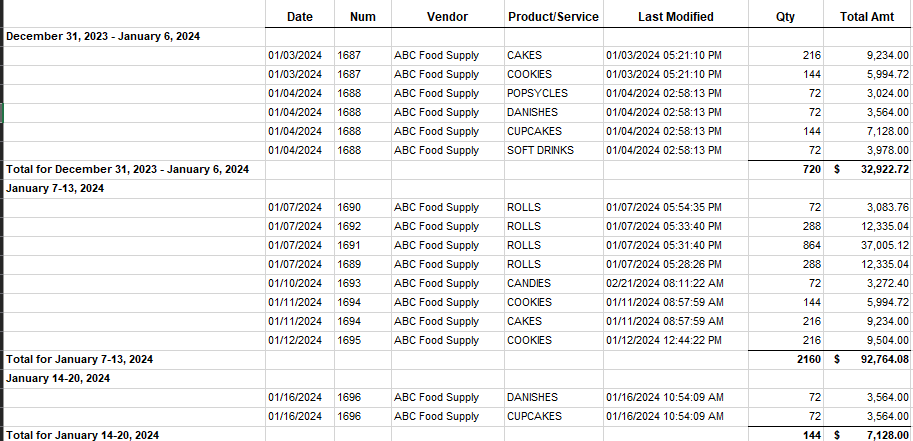Screen dimensions: 913x441
Task: Click the Total Amt column header
Action: coord(868,17)
